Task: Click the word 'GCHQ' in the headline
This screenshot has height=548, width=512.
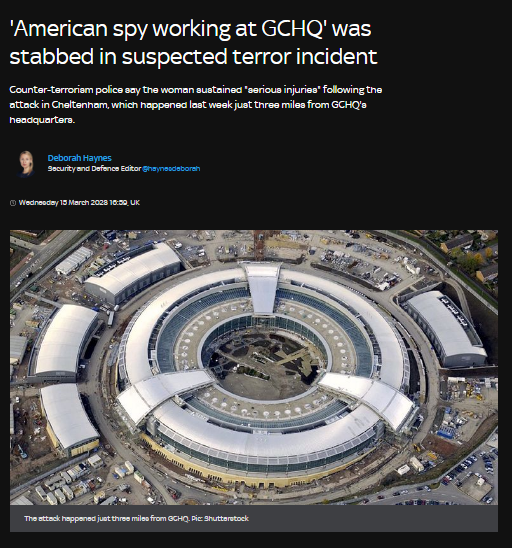Action: [294, 28]
